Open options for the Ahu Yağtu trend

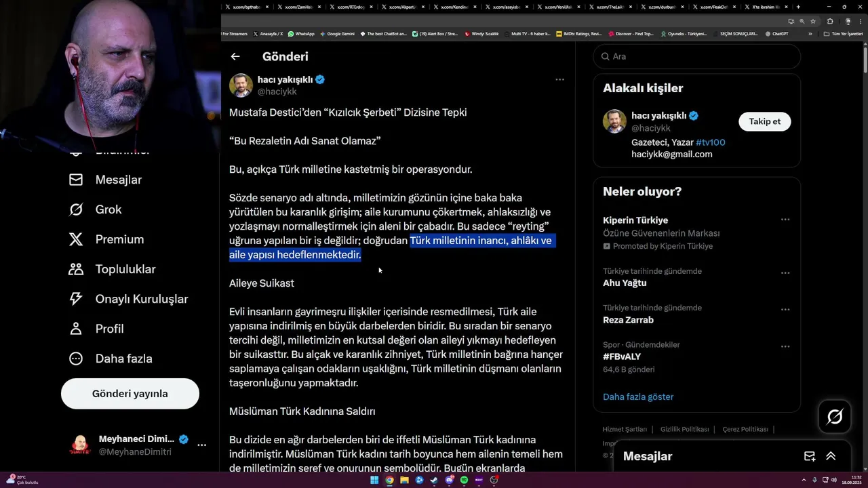pos(785,273)
